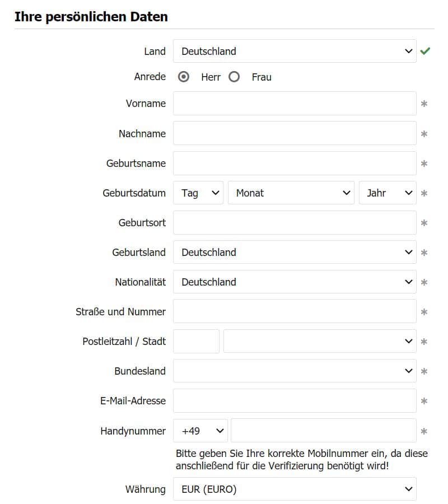448x504 pixels.
Task: Click into the Vorname input field
Action: (x=294, y=103)
